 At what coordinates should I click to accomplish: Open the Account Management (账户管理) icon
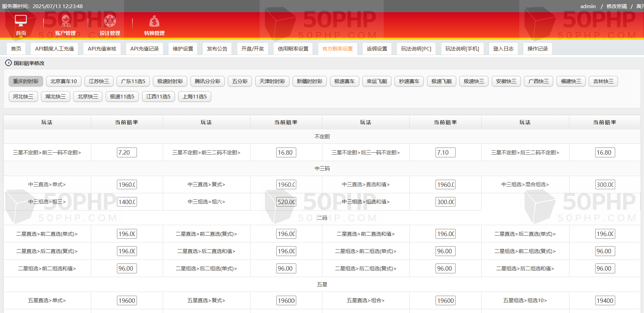pos(65,21)
